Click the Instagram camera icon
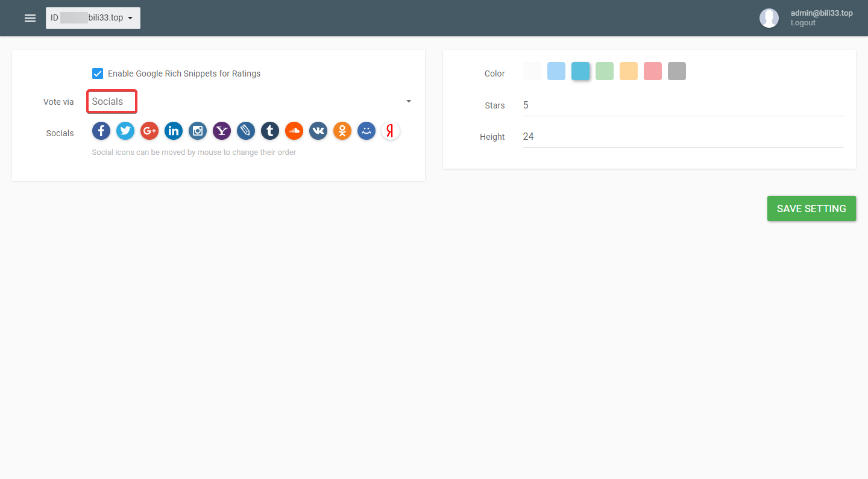Image resolution: width=868 pixels, height=479 pixels. (x=198, y=131)
